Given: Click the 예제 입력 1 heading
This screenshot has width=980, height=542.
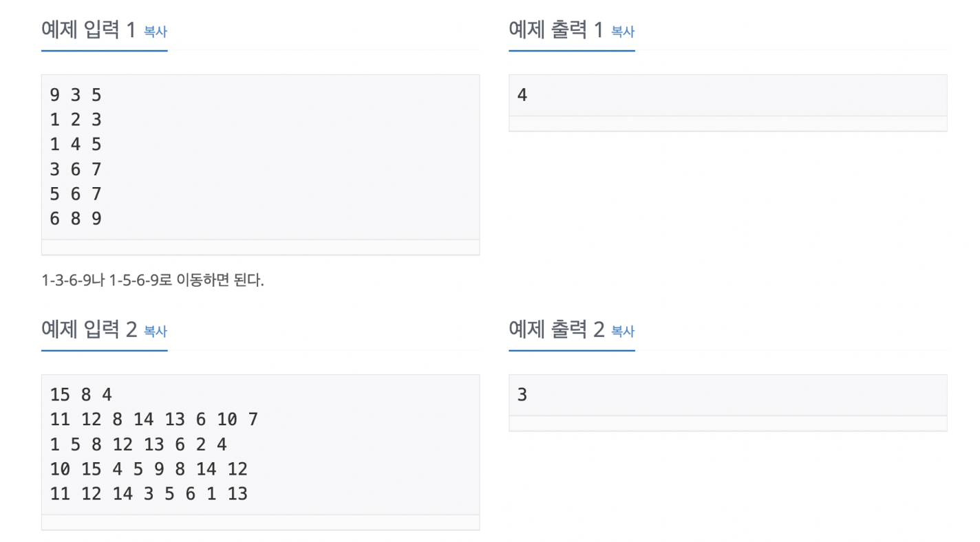Looking at the screenshot, I should coord(89,30).
